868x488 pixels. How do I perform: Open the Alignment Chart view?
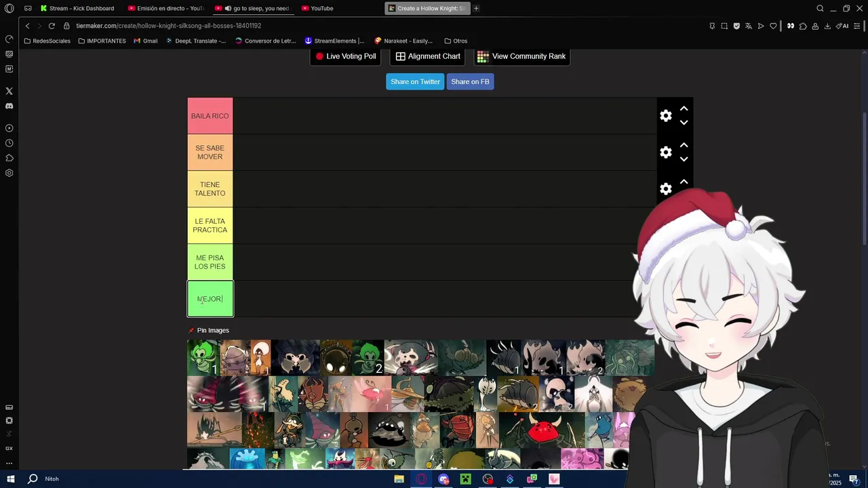428,56
